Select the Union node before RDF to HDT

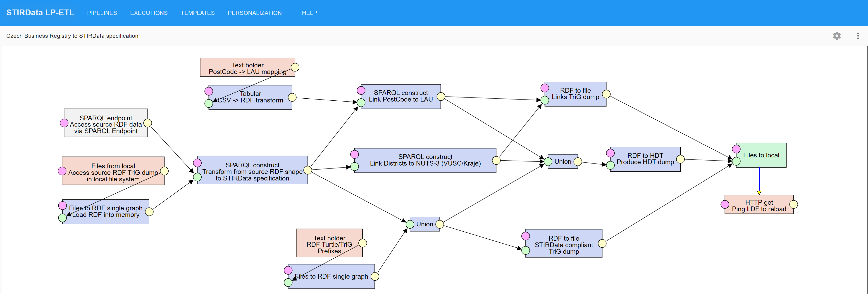(563, 162)
